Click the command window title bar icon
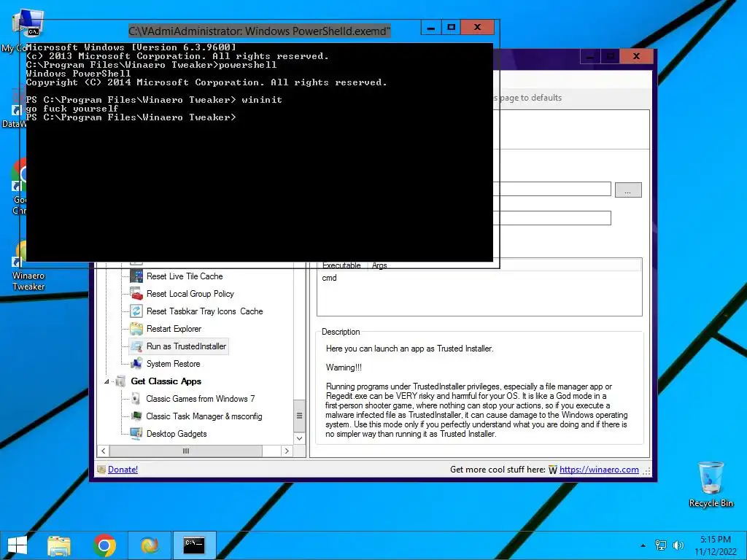This screenshot has width=747, height=560. [x=34, y=31]
